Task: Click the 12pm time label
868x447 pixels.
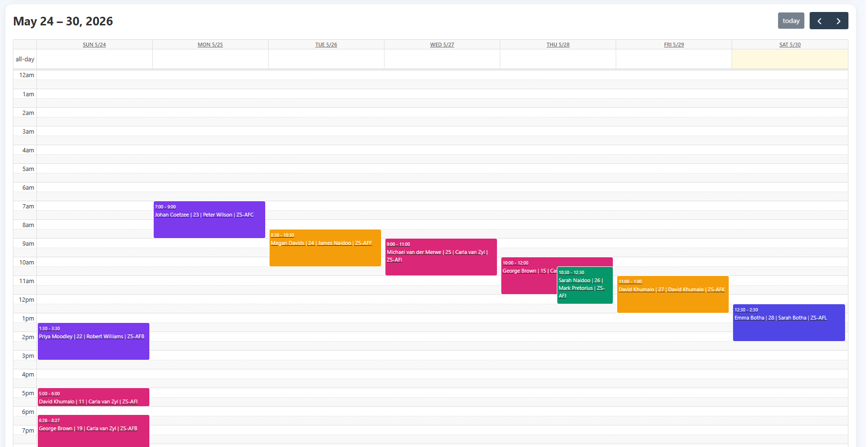Action: 26,300
